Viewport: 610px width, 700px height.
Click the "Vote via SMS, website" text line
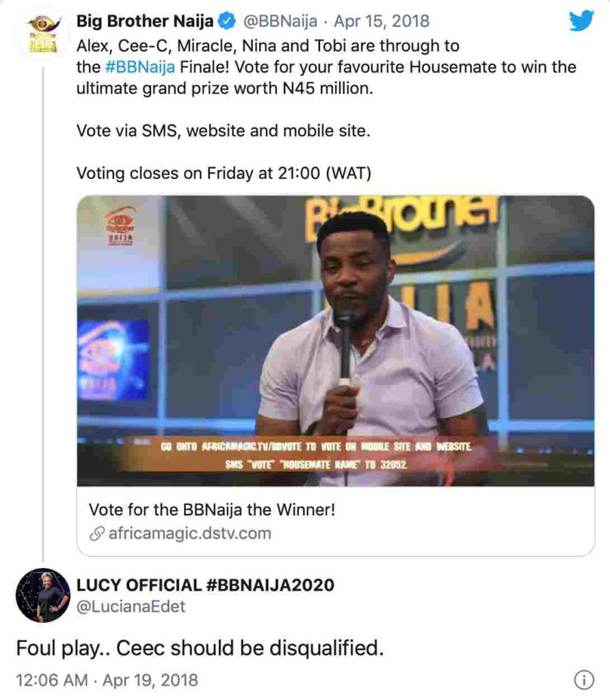[x=223, y=131]
